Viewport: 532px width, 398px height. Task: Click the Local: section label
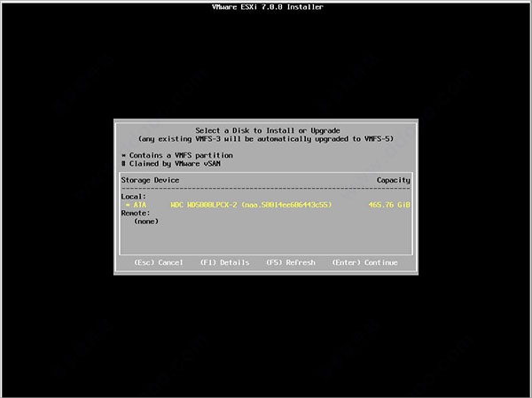[x=133, y=196]
